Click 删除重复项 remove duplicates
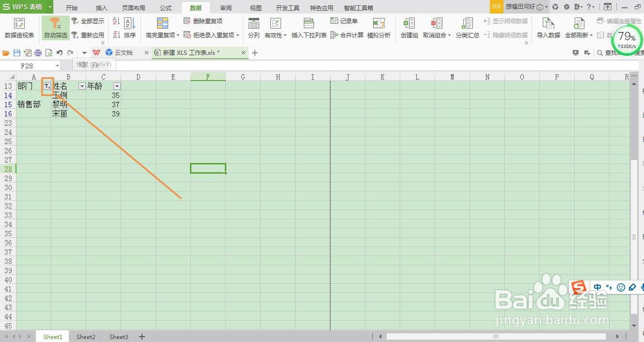This screenshot has height=342, width=644. pos(203,21)
